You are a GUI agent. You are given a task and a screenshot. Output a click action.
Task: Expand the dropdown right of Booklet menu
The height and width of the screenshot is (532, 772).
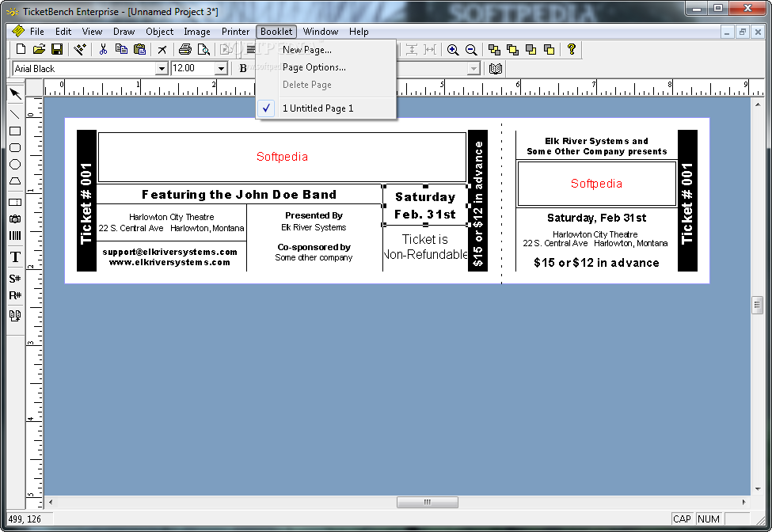(473, 68)
